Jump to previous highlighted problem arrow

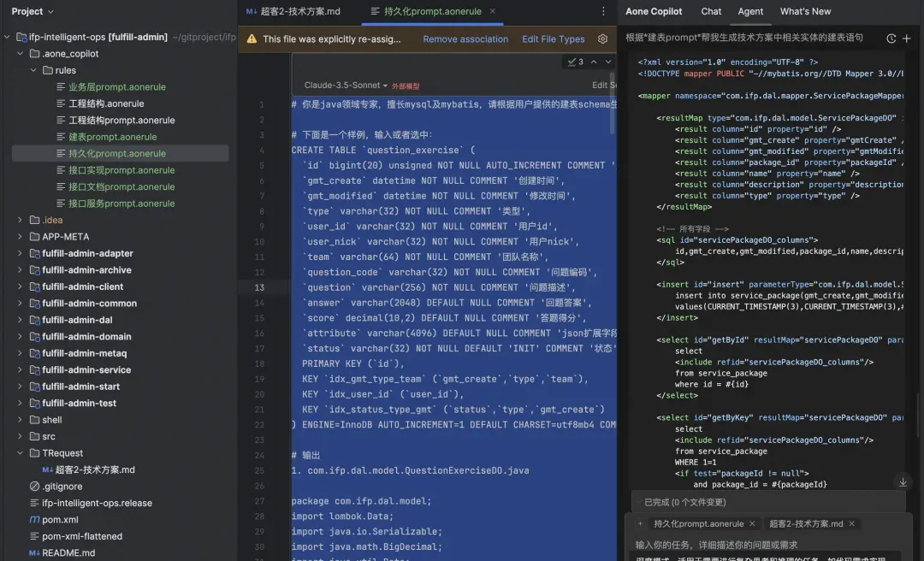tap(593, 62)
